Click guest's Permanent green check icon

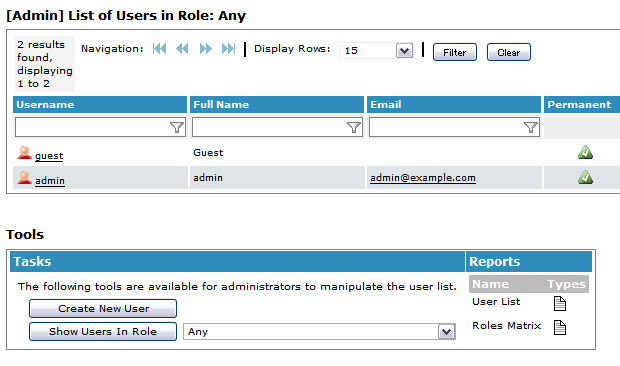(585, 153)
